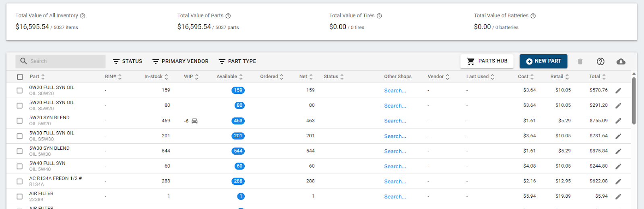Open the PART TYPE filter menu
Screen dimensions: 644x209
(237, 61)
